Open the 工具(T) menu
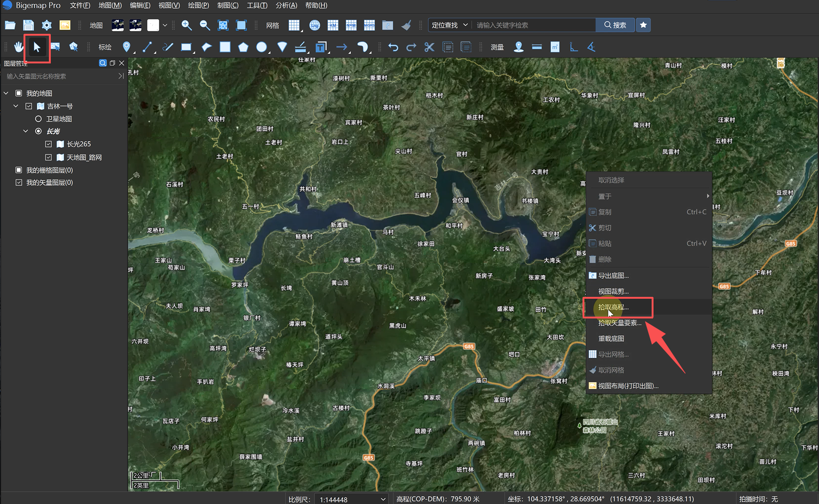This screenshot has height=504, width=819. 257,5
